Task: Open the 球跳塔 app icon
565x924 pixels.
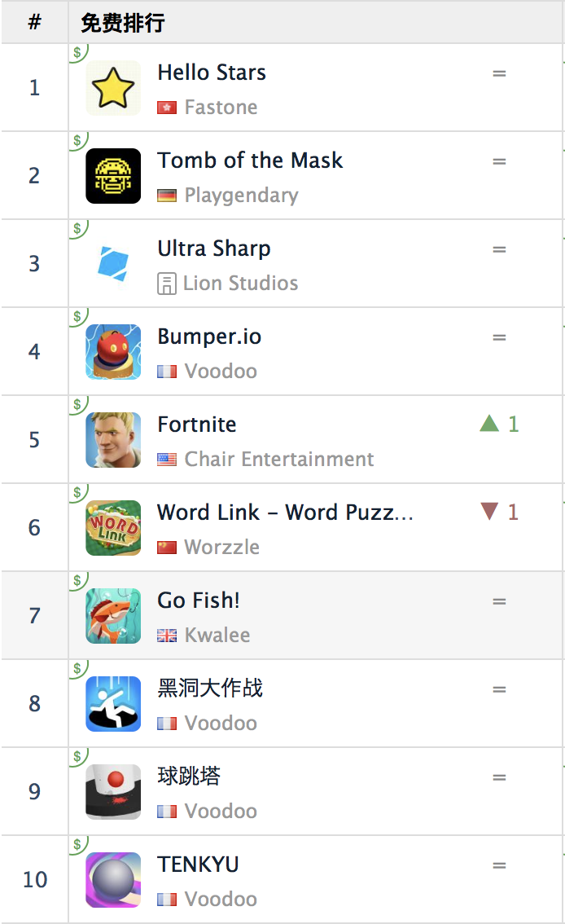Action: pos(113,791)
